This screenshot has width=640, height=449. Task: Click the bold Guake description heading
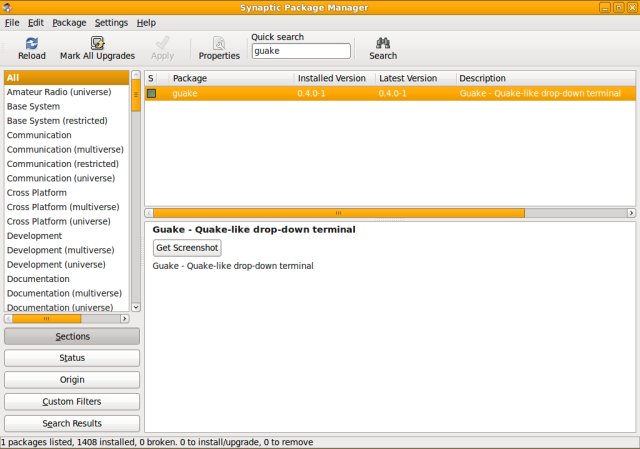click(x=254, y=229)
